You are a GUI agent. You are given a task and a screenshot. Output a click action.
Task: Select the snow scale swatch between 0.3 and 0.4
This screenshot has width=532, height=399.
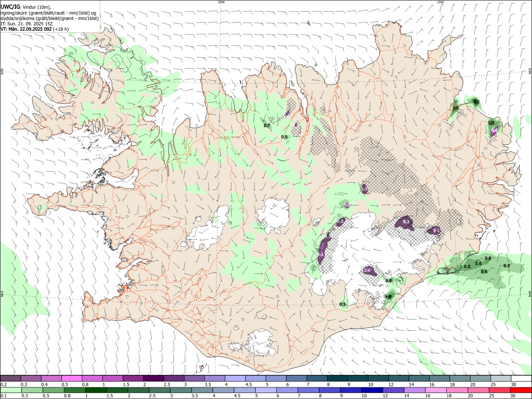point(31,378)
